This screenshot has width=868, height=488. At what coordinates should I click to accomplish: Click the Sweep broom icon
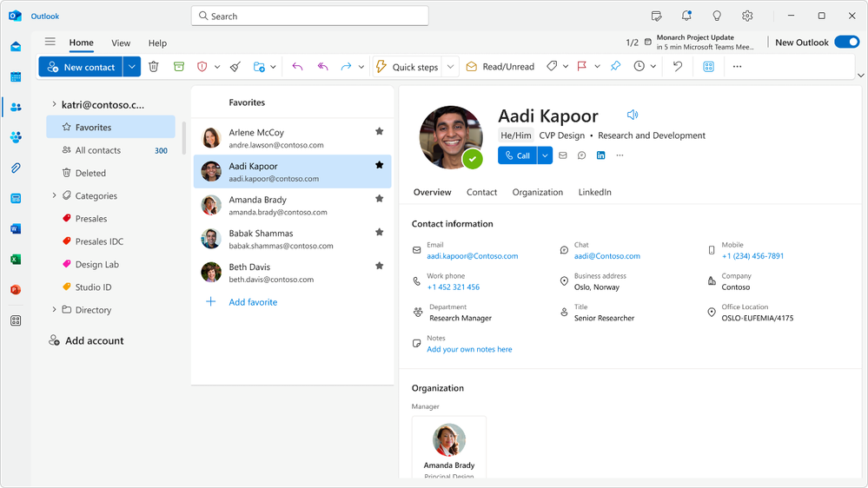(x=235, y=66)
